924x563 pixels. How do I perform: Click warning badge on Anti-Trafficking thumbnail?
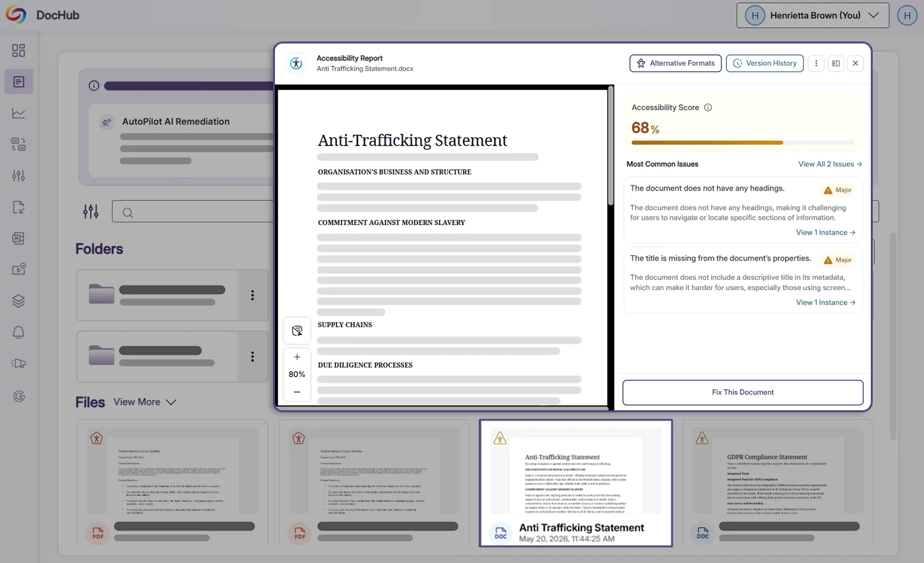(x=500, y=438)
